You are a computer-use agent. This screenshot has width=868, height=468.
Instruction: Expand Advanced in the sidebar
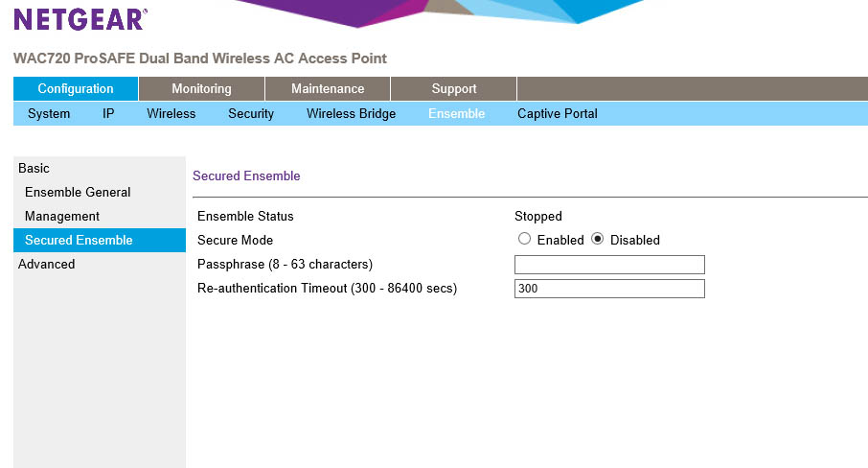pos(47,264)
